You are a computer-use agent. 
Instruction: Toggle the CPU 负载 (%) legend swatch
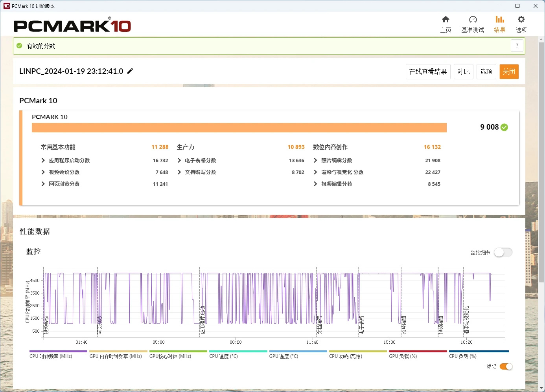(479, 352)
